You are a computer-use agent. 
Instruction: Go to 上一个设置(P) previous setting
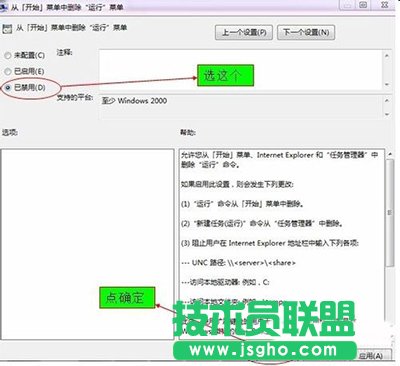244,32
